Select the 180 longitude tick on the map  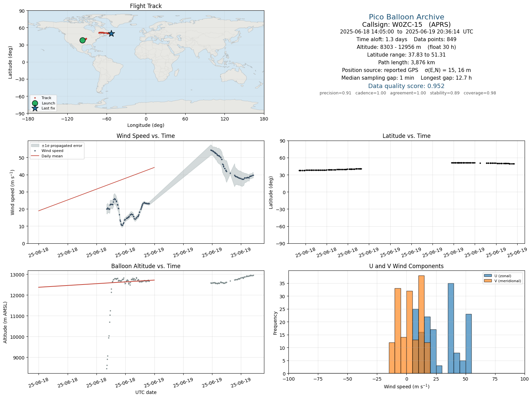[264, 119]
